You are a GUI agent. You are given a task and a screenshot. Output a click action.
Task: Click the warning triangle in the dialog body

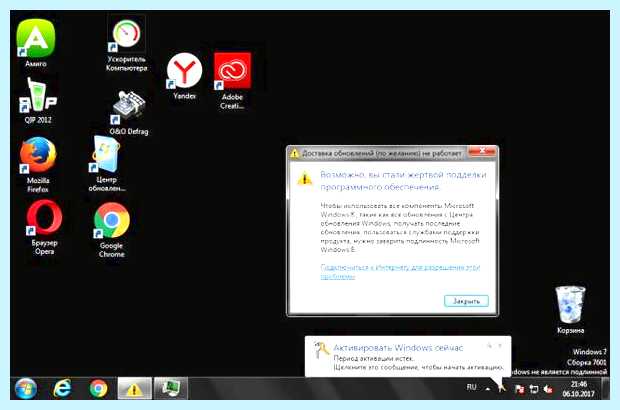click(304, 179)
